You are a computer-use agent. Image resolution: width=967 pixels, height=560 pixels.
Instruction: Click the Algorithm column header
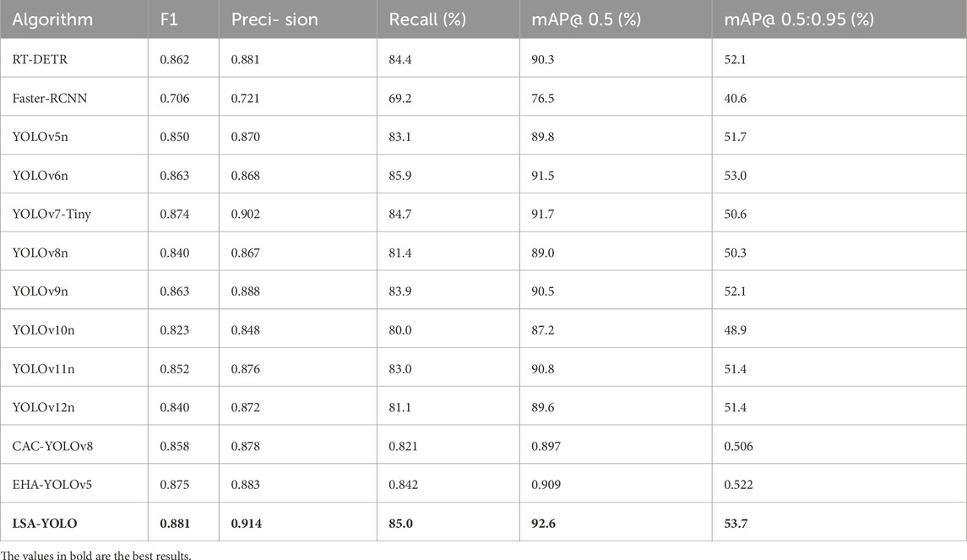coord(52,19)
